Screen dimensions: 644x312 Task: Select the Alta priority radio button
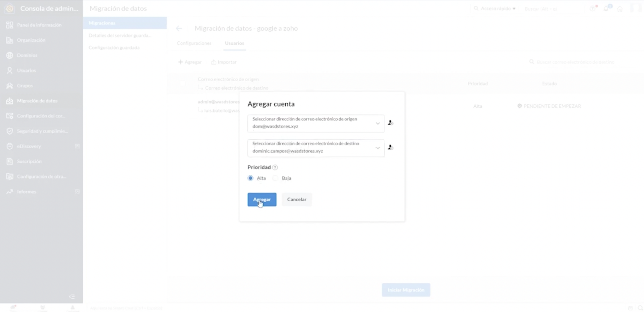(x=250, y=178)
